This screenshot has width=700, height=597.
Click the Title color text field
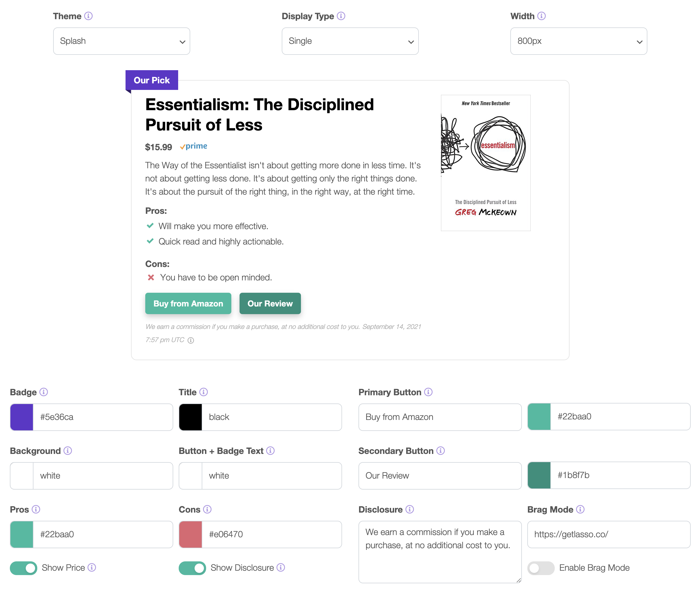(x=272, y=417)
